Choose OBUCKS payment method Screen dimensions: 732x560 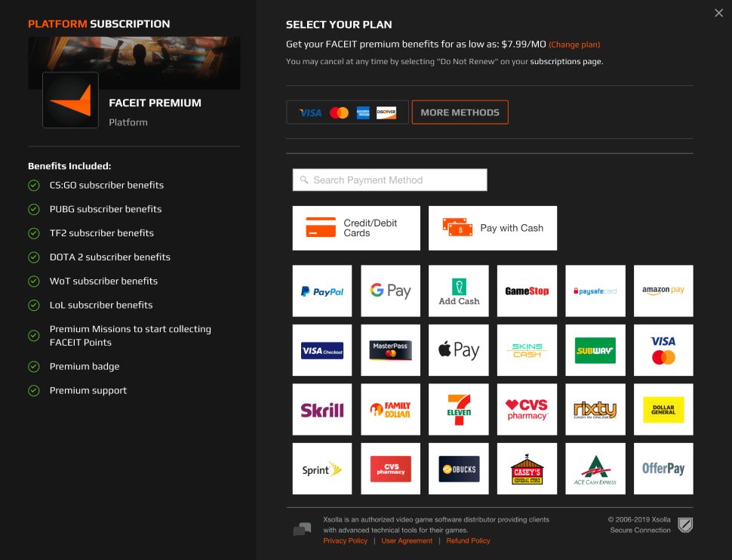pyautogui.click(x=458, y=468)
